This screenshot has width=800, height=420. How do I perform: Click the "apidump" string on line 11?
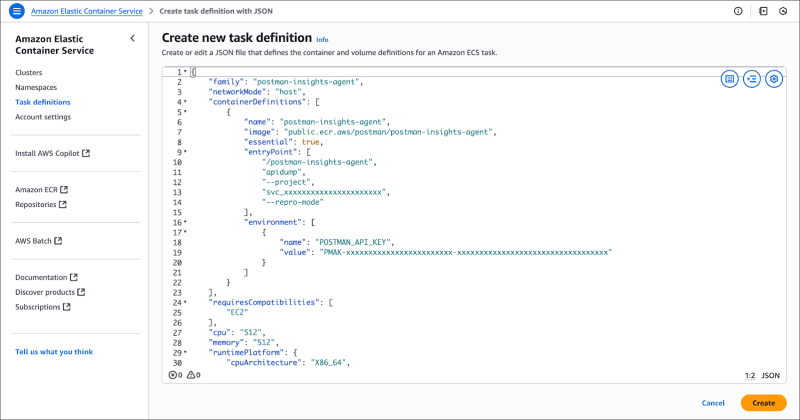283,172
